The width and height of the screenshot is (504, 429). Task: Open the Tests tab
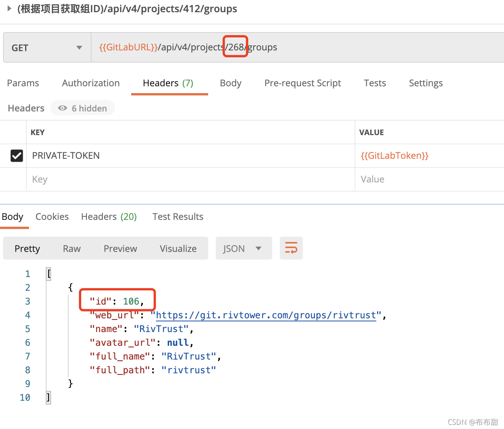click(x=375, y=83)
